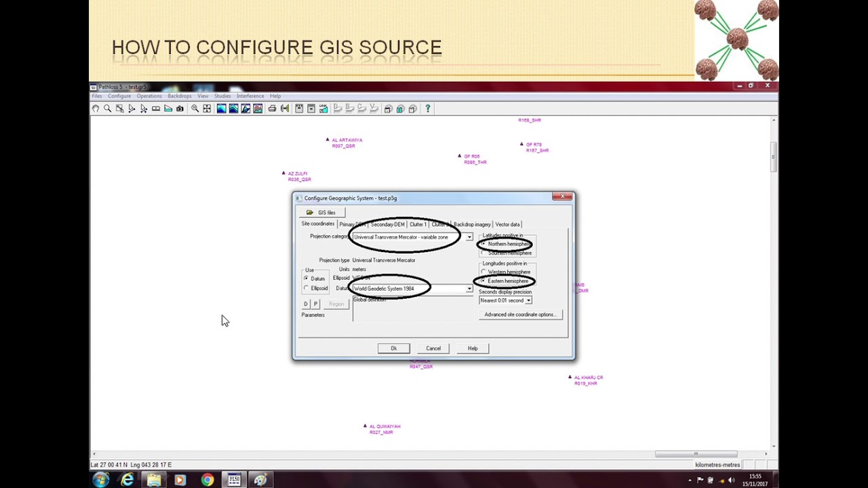Open the media player taskbar icon
The height and width of the screenshot is (488, 868).
tap(180, 480)
